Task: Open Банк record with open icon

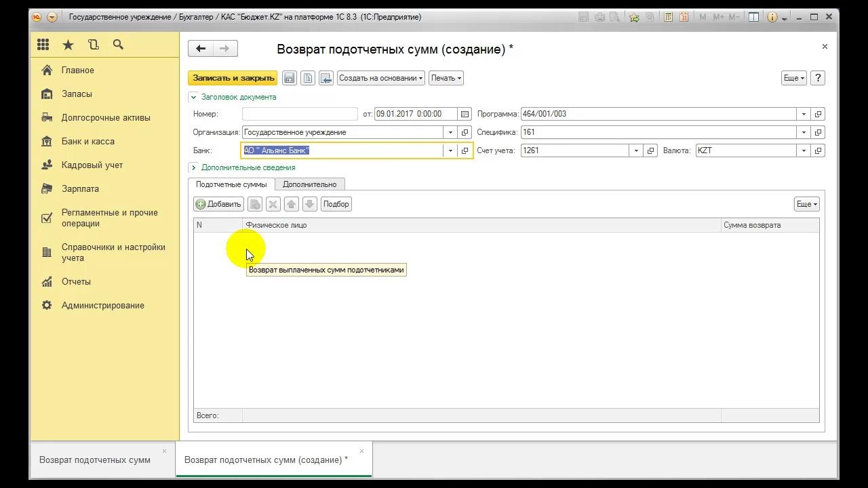Action: [465, 150]
